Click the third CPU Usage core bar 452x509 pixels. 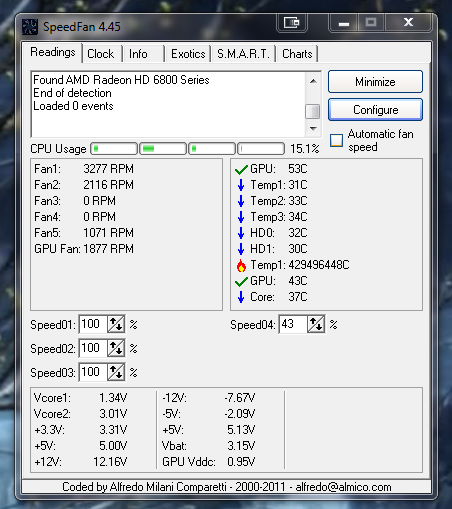pyautogui.click(x=212, y=149)
